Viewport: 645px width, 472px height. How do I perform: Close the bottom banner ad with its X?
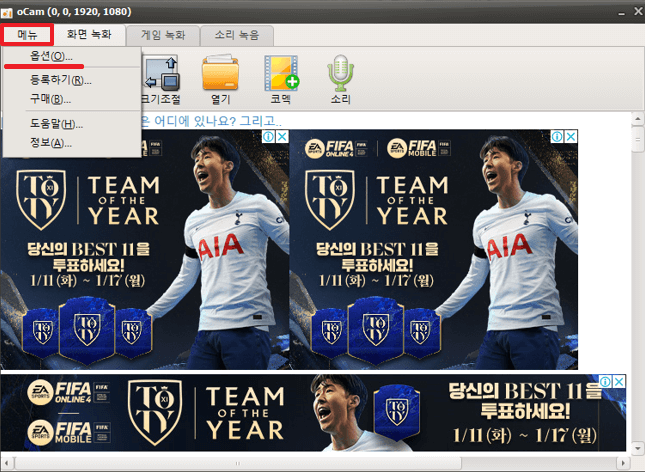point(619,381)
